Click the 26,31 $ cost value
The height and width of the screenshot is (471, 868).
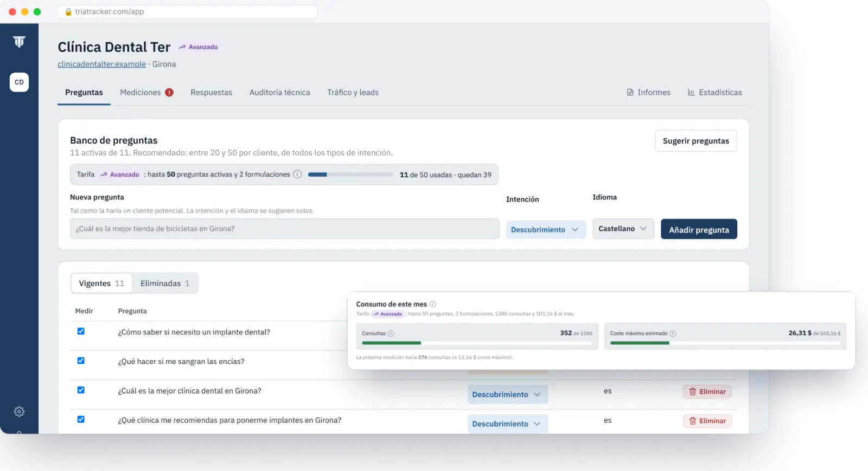point(800,333)
